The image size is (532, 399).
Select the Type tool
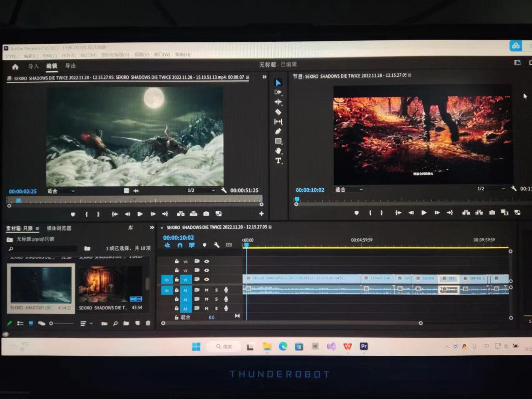[x=278, y=161]
